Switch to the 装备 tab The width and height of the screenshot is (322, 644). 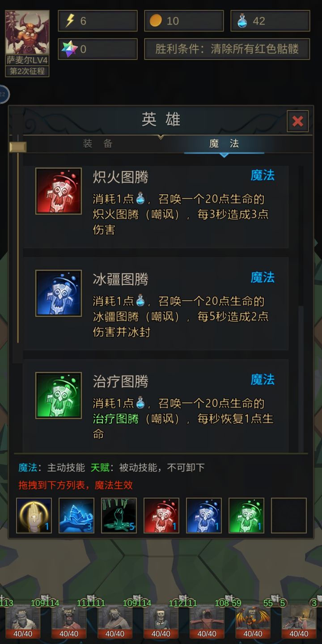97,144
